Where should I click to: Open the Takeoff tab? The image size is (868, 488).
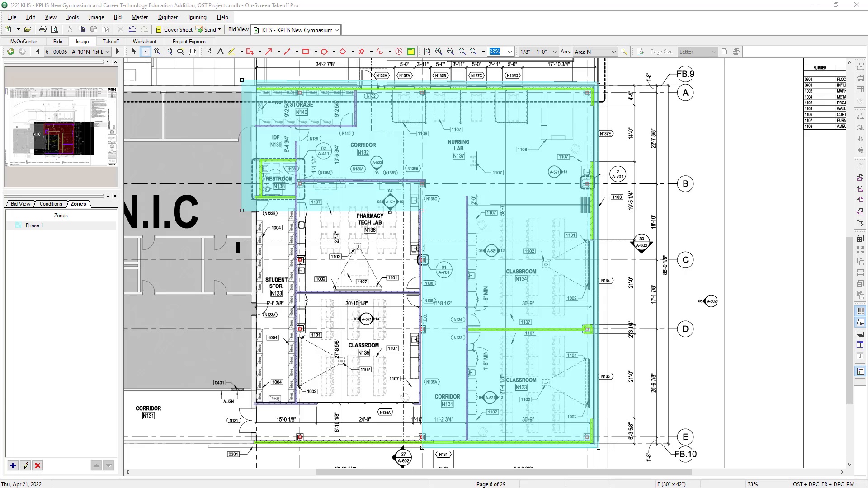(111, 41)
